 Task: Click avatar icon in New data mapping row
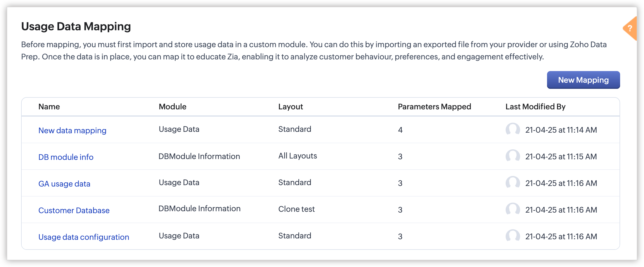[x=513, y=130]
